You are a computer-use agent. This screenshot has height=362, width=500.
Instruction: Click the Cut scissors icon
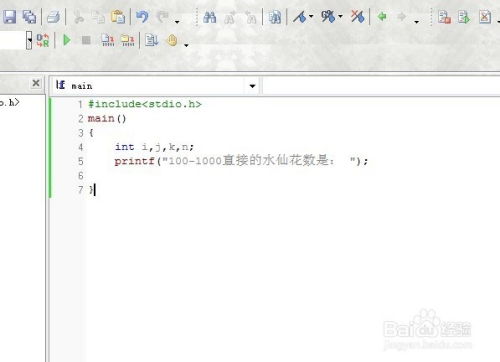[x=79, y=17]
